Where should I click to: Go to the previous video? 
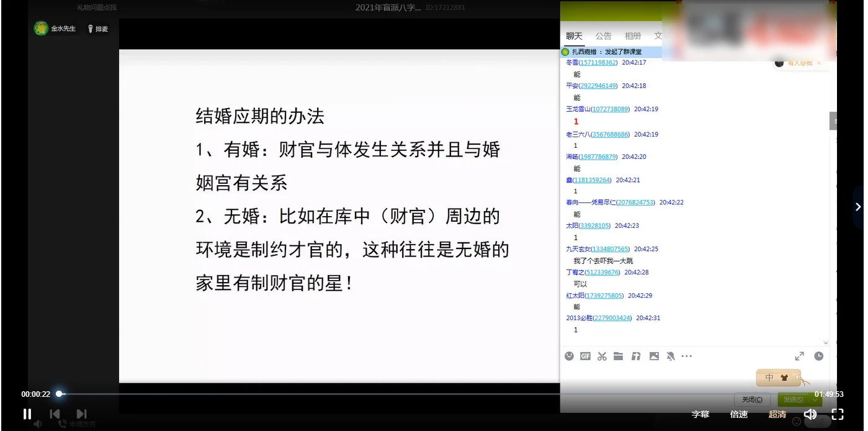click(x=55, y=414)
